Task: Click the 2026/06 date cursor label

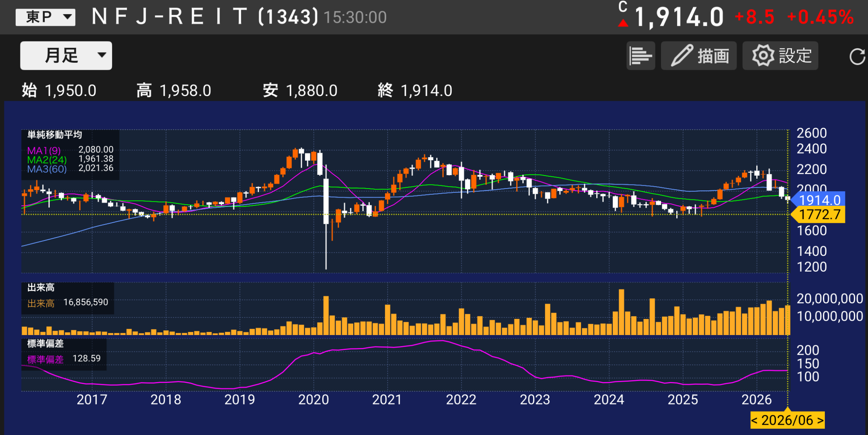Action: coord(787,420)
